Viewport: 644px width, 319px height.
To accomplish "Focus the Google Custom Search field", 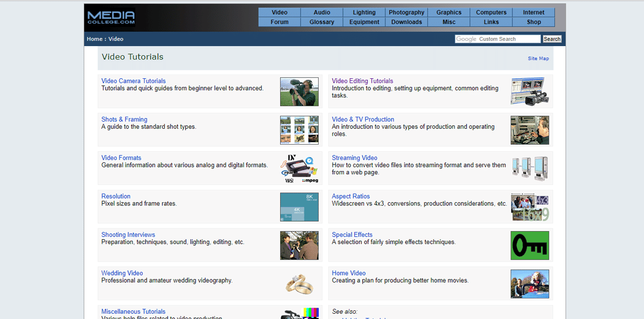I will [497, 39].
